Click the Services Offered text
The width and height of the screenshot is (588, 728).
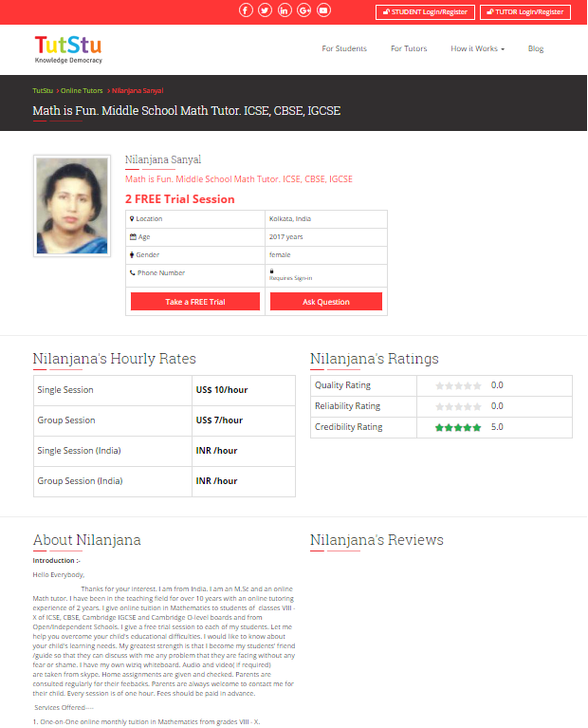(x=64, y=707)
